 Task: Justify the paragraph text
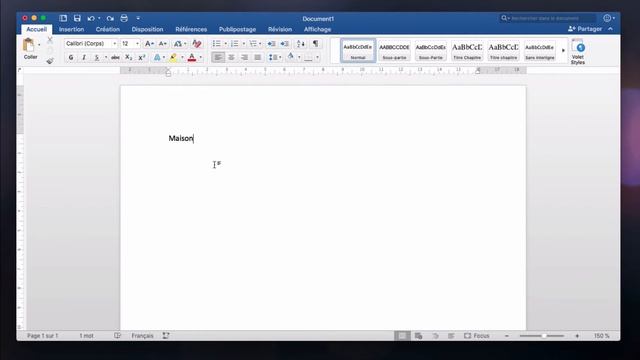258,58
